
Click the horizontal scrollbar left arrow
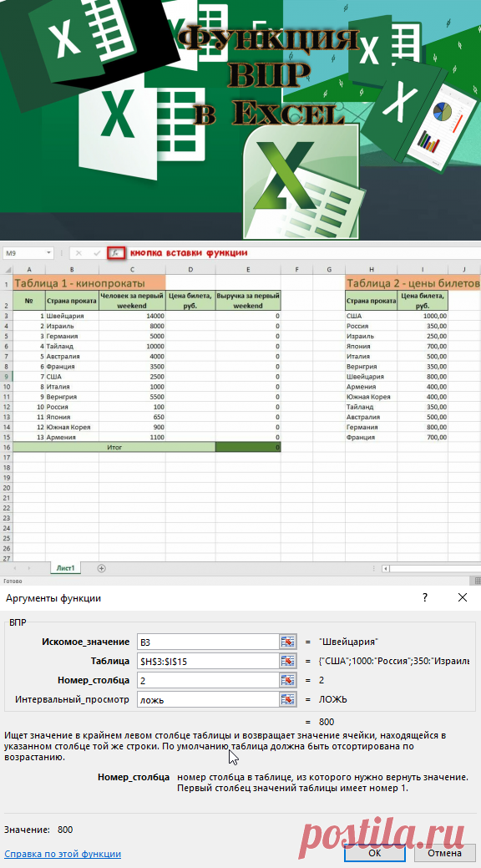tap(387, 568)
